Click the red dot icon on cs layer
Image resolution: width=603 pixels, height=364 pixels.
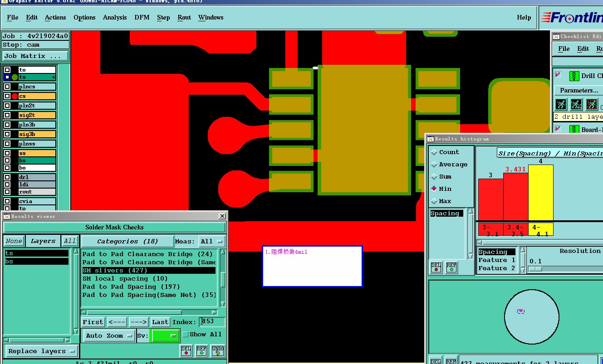[15, 96]
